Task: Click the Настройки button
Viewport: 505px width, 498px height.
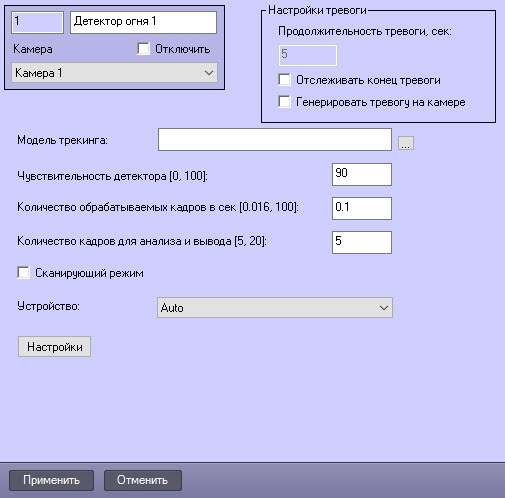Action: point(54,347)
